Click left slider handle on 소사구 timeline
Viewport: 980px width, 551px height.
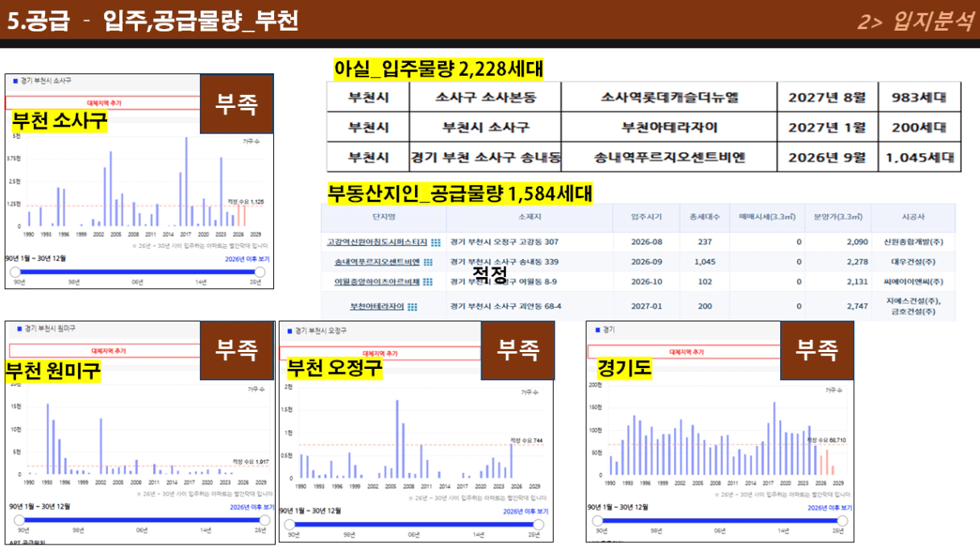(15, 272)
